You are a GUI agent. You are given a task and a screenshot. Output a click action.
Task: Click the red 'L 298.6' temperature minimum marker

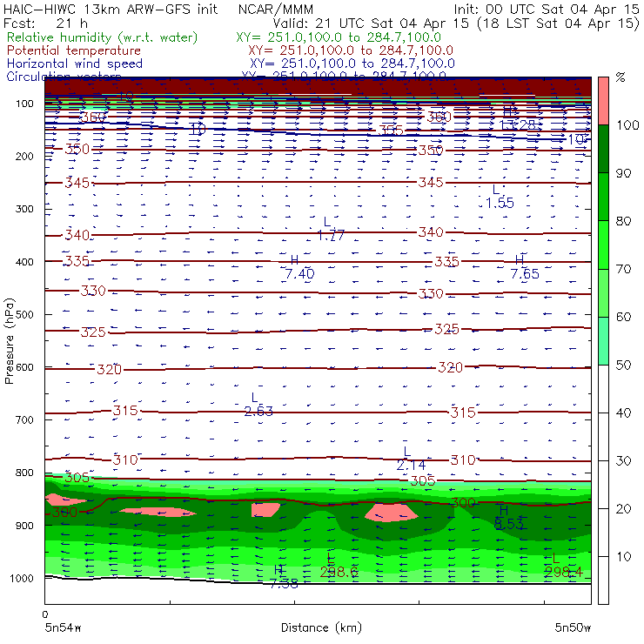339,566
